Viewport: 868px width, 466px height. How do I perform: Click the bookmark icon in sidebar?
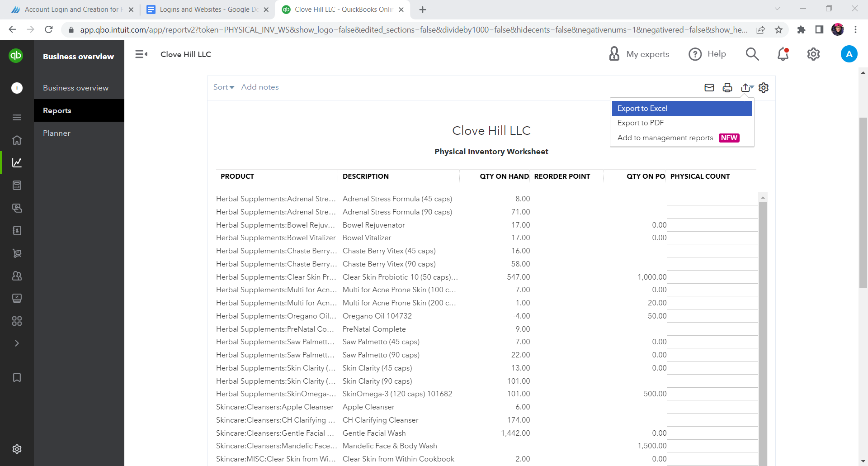coord(17,377)
